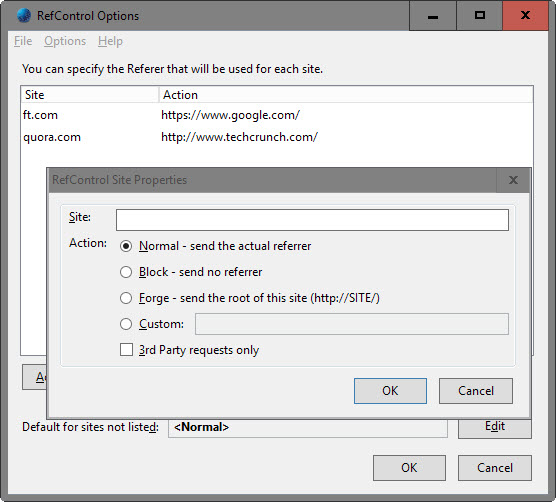Viewport: 556px width, 502px height.
Task: Open the Options menu
Action: pos(65,41)
